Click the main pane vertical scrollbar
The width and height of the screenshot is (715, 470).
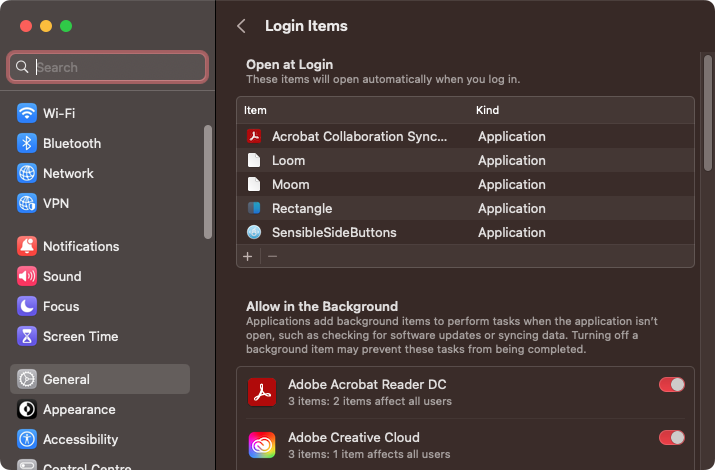[708, 113]
